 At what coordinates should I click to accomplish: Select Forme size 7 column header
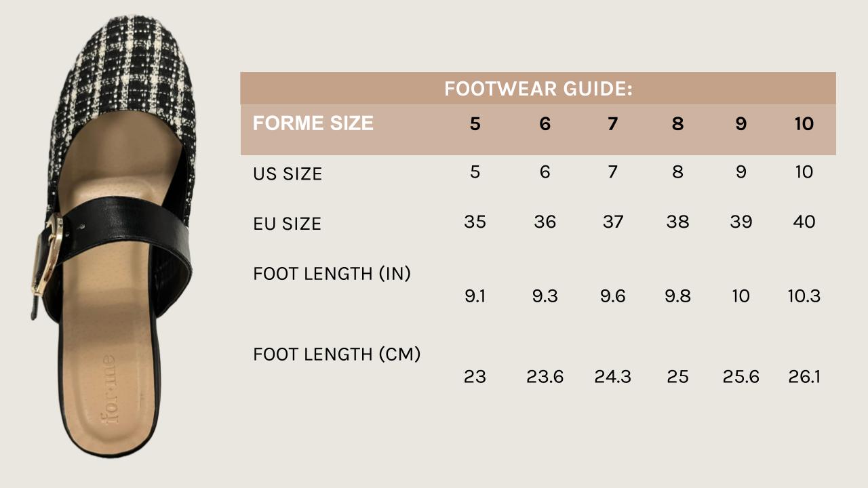point(612,124)
